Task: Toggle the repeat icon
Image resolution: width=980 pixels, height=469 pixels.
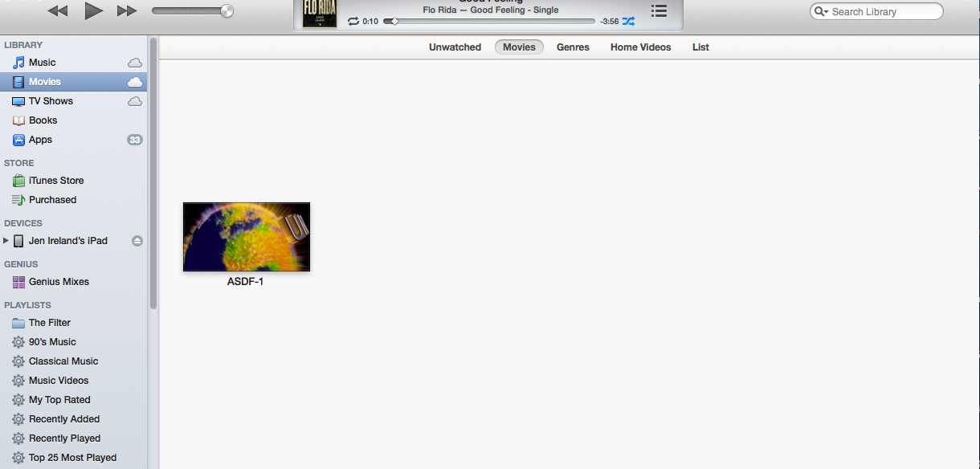Action: tap(353, 22)
